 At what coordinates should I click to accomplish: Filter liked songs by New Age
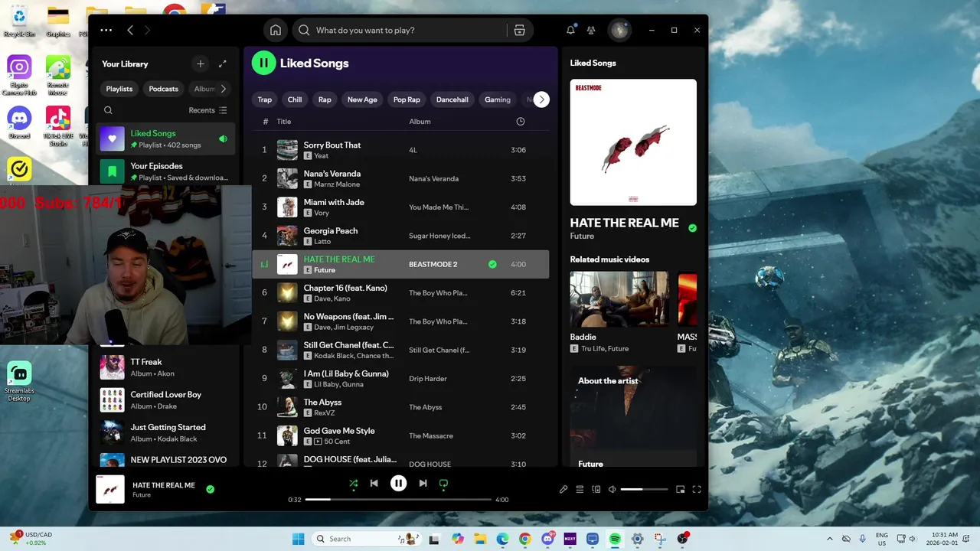(362, 99)
